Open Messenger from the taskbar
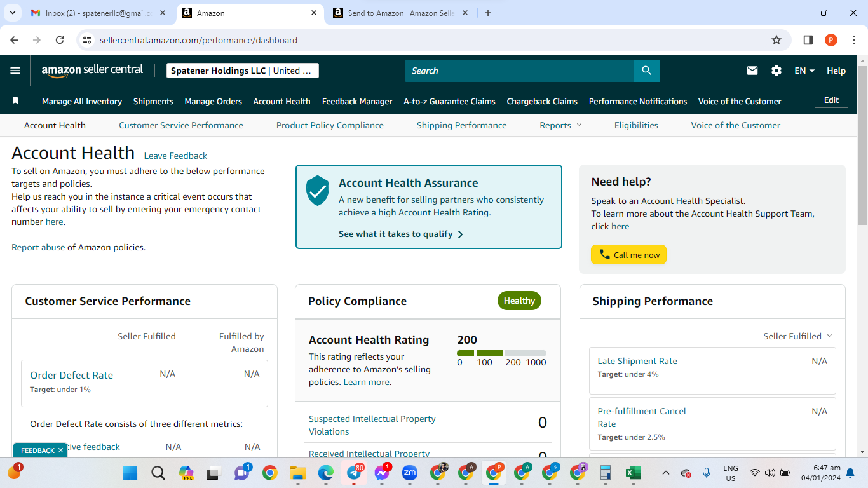 pyautogui.click(x=382, y=473)
